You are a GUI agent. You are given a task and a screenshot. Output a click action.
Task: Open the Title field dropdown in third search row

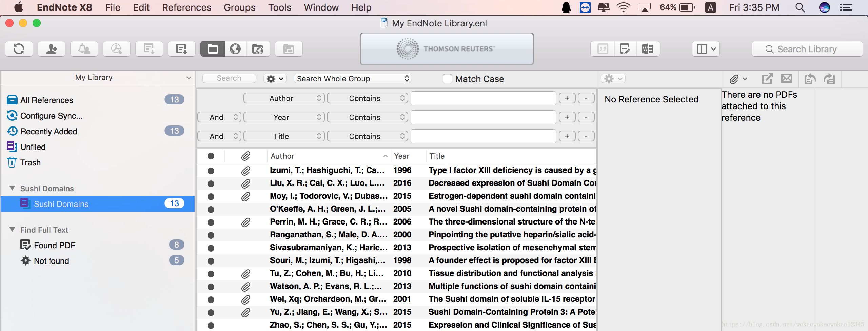(x=284, y=136)
